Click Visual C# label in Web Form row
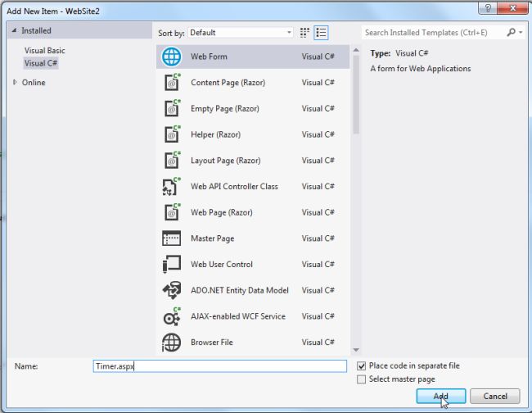Screen dimensions: 532x413 318,57
